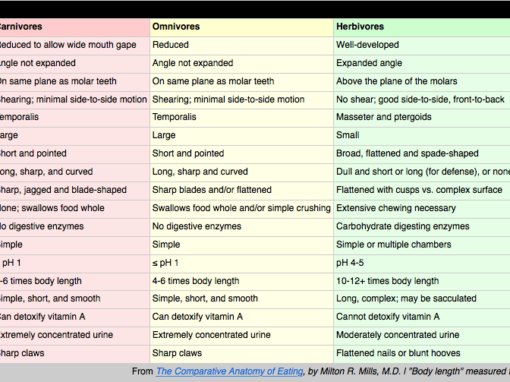Click 'Sharp blades and/or flattened' cell
510x382 pixels.
point(242,190)
